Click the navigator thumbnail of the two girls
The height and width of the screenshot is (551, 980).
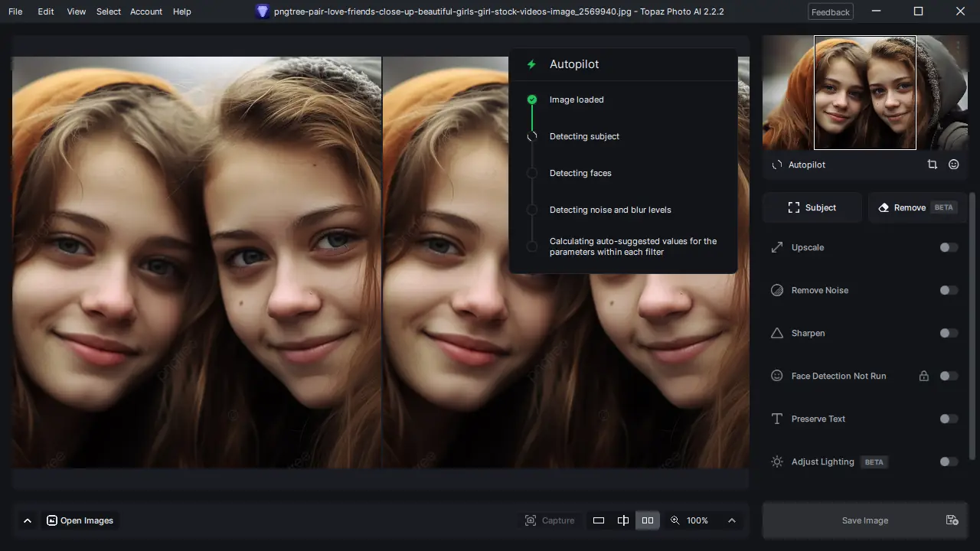865,93
